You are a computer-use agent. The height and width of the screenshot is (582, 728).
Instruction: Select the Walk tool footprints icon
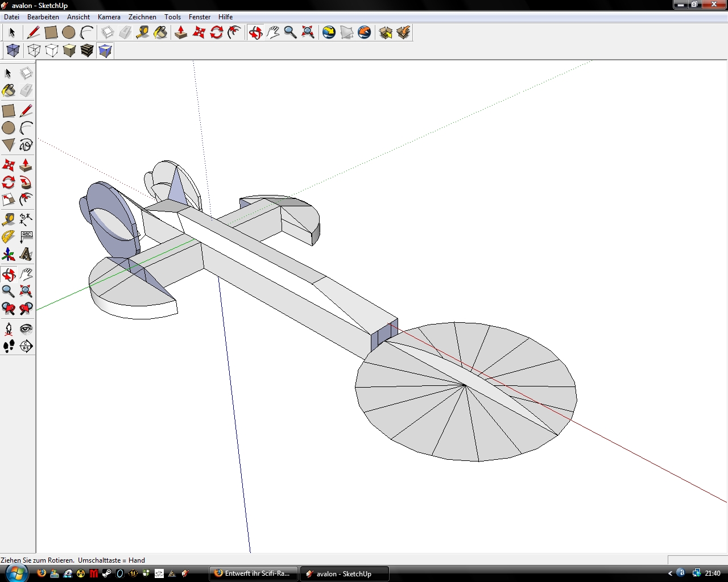(9, 346)
